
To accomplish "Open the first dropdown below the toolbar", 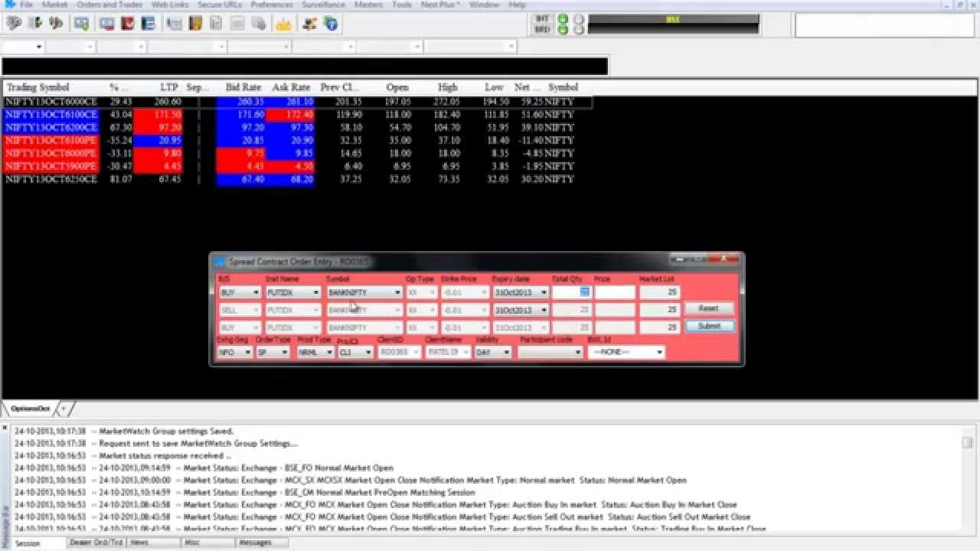I will pyautogui.click(x=23, y=47).
